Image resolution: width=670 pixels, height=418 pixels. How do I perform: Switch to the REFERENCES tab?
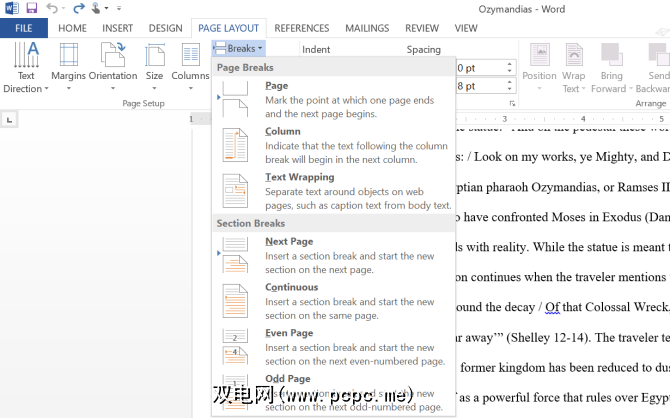pos(301,28)
